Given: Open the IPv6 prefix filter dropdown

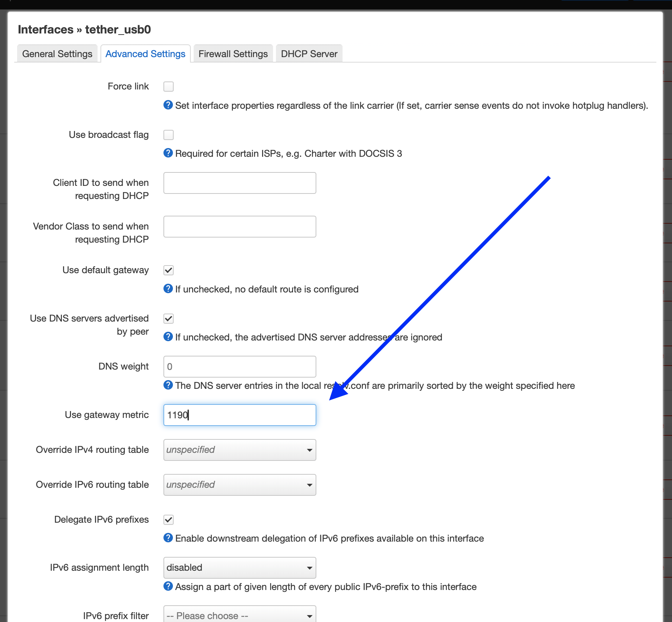Looking at the screenshot, I should pyautogui.click(x=240, y=615).
